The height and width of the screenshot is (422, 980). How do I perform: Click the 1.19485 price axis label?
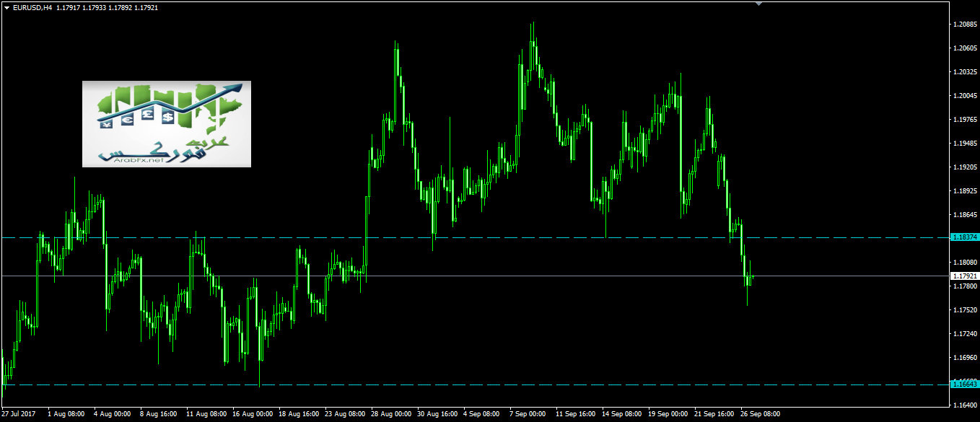tap(965, 144)
